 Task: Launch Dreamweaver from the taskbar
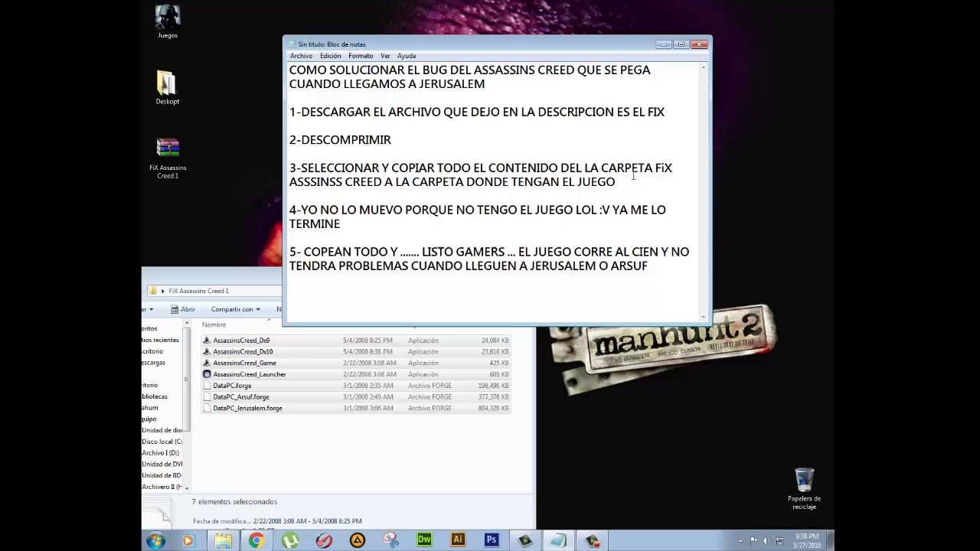coord(424,540)
